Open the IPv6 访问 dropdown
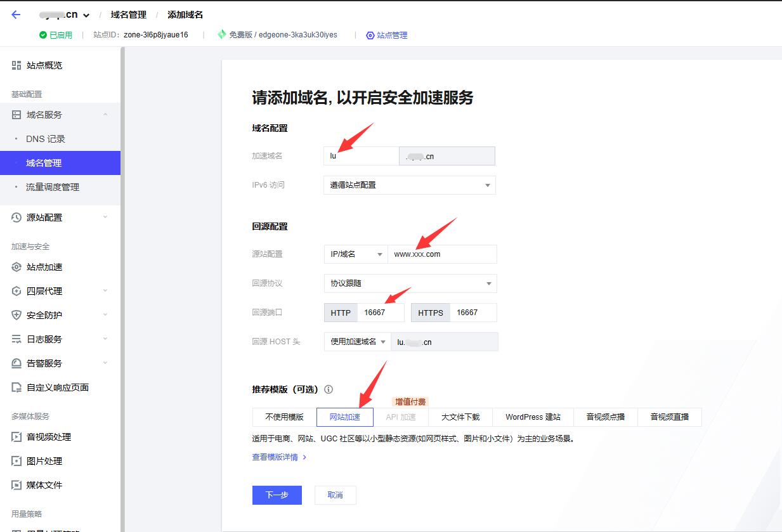This screenshot has height=532, width=782. (409, 185)
